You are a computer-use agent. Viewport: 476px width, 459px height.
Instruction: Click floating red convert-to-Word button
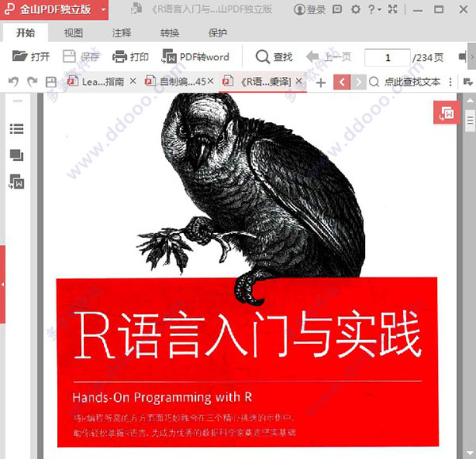coord(447,113)
